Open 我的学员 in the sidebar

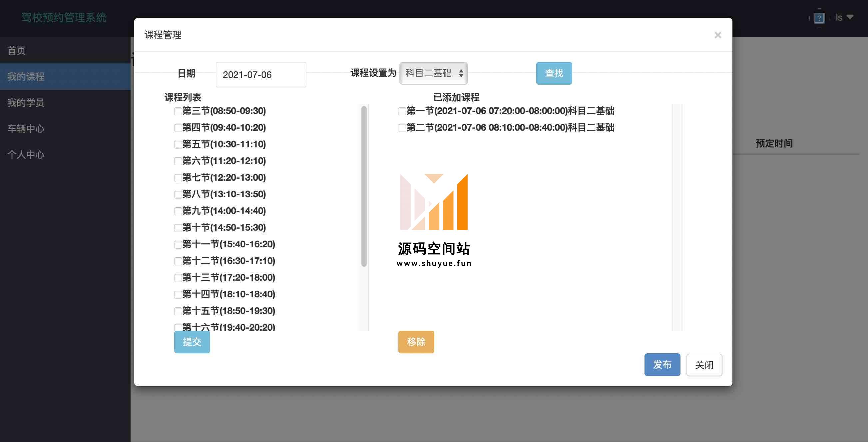26,102
